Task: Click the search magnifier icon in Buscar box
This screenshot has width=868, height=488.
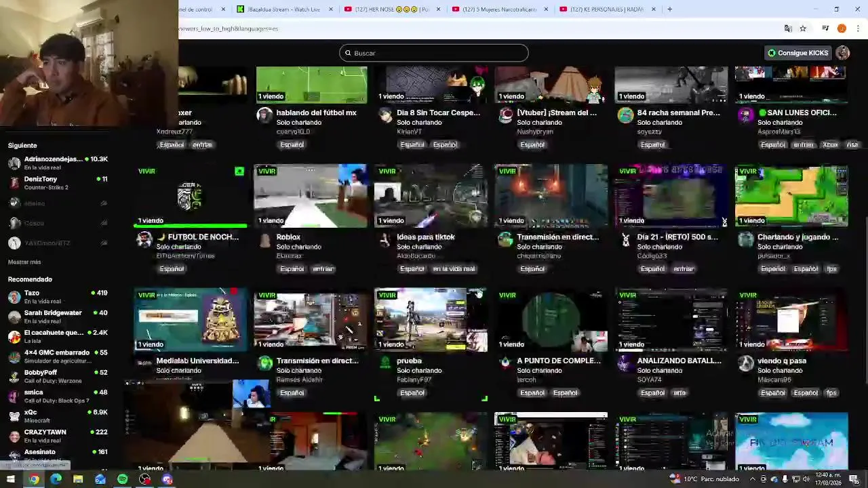Action: point(348,53)
